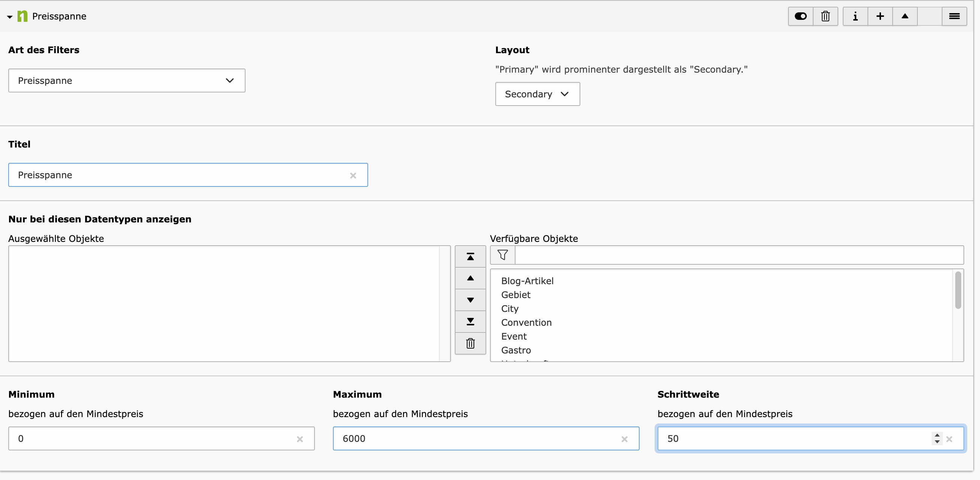Move Preisspanne record up with arrow icon
This screenshot has width=980, height=480.
905,16
